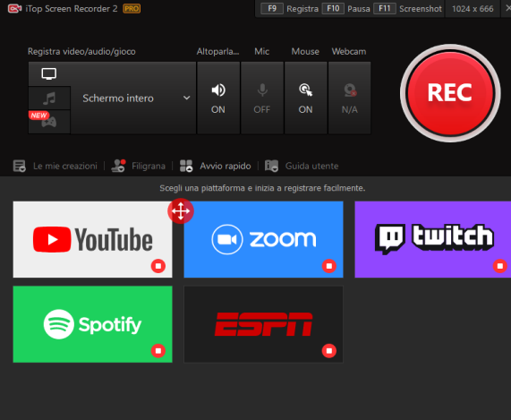Toggle the Altoparlante speaker ON button
This screenshot has height=420, width=511.
(218, 99)
